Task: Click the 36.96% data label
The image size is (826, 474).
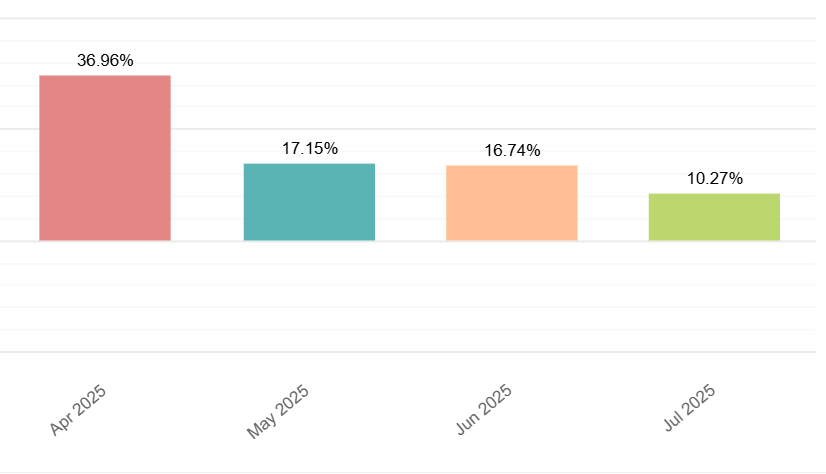Action: [x=105, y=61]
